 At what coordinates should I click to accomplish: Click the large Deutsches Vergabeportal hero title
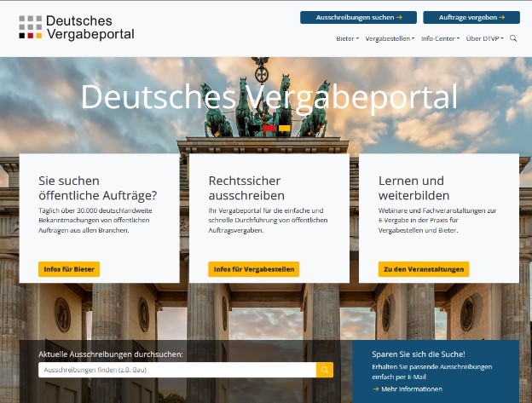269,95
